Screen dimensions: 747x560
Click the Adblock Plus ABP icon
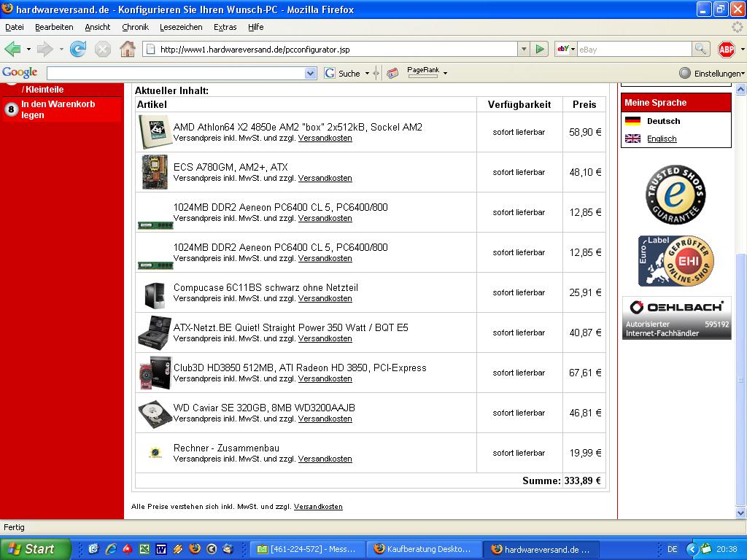726,49
